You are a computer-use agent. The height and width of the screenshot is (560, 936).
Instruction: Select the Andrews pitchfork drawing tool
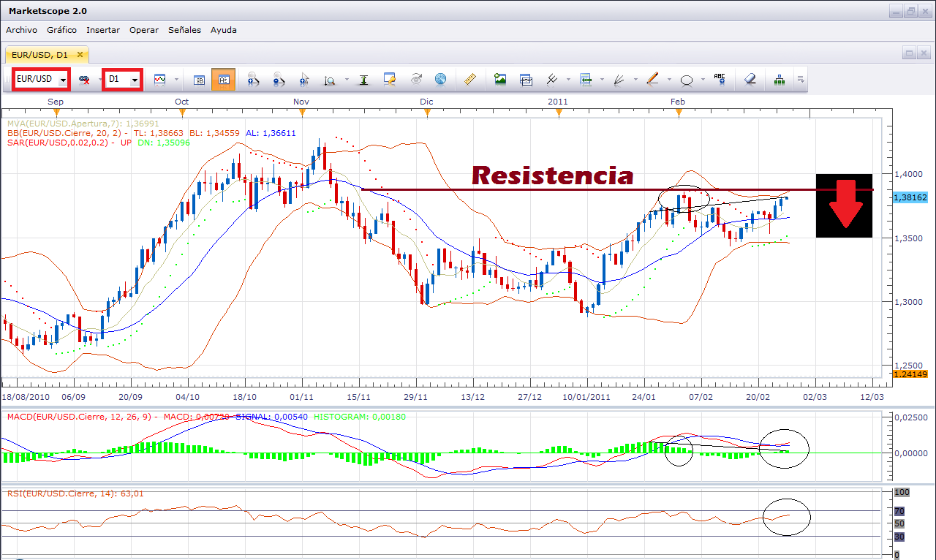pyautogui.click(x=551, y=79)
